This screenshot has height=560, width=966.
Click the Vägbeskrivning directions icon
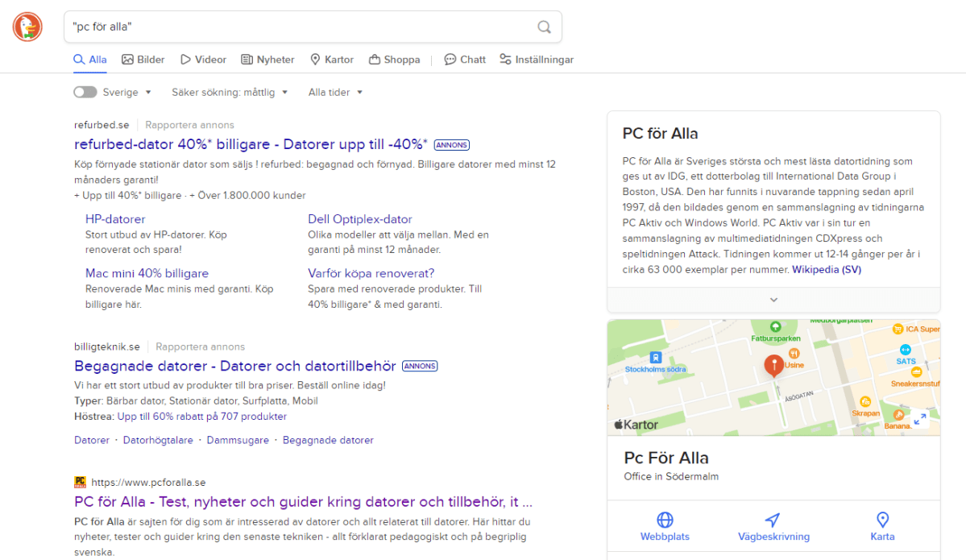pyautogui.click(x=773, y=520)
